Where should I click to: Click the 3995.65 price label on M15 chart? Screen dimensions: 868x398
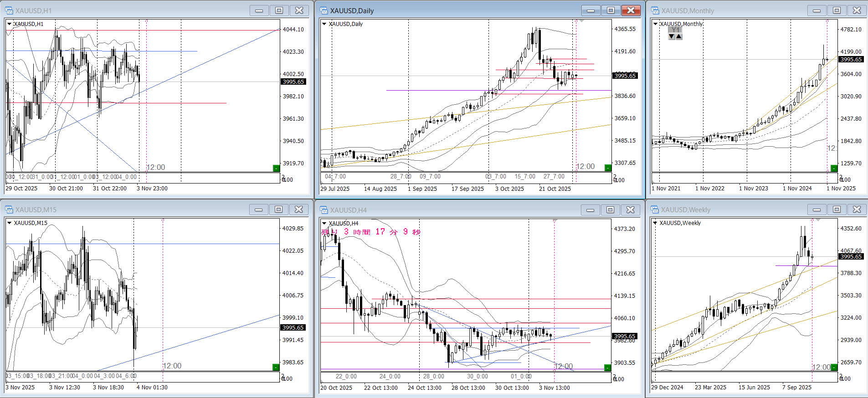click(293, 328)
